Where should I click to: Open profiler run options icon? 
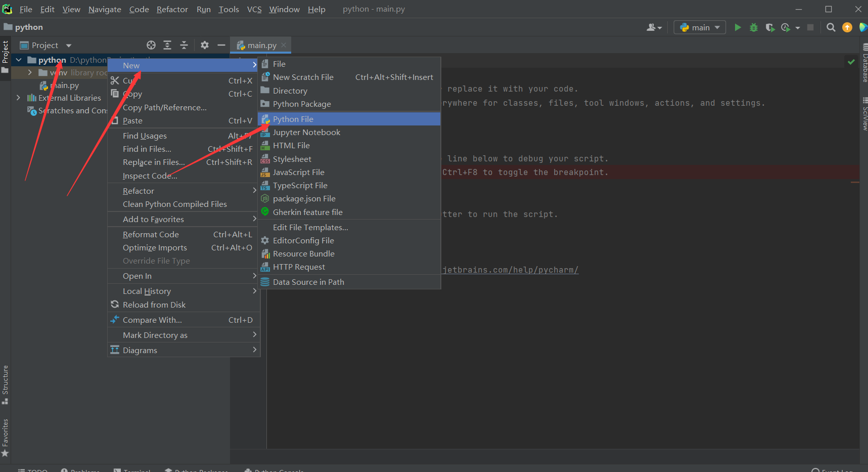click(x=786, y=27)
